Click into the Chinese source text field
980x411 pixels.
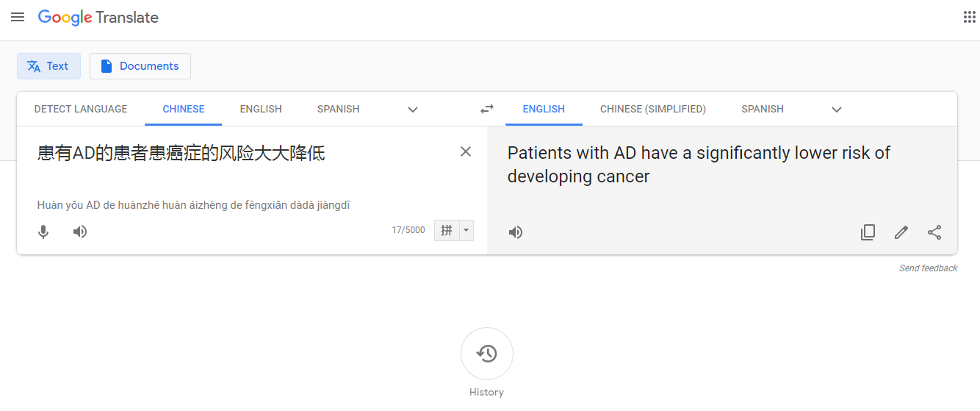coord(181,154)
